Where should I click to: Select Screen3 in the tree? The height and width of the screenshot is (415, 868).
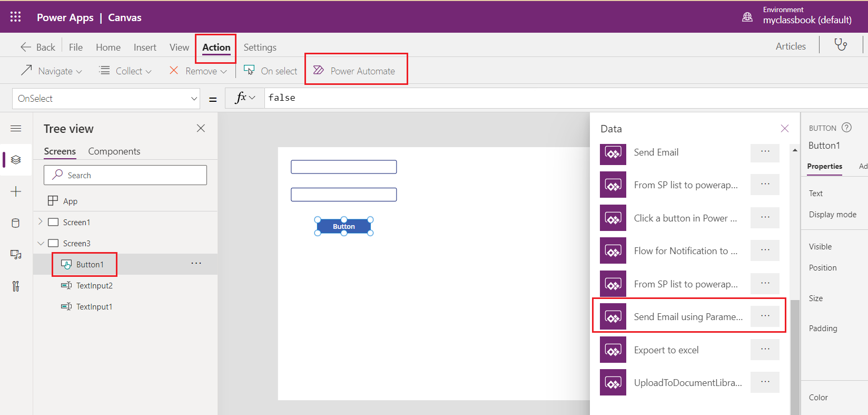coord(77,244)
